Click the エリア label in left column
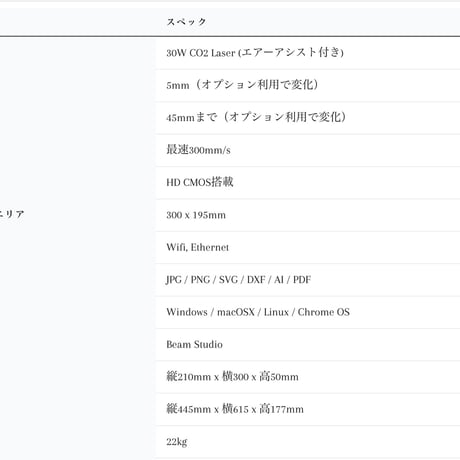 [12, 214]
